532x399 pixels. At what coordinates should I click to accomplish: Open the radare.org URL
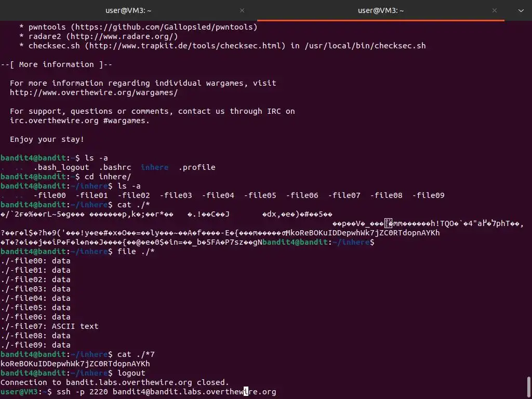coord(122,36)
